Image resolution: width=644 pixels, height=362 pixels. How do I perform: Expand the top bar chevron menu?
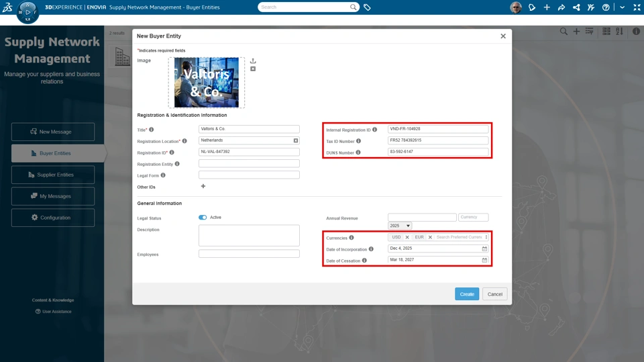[x=623, y=7]
